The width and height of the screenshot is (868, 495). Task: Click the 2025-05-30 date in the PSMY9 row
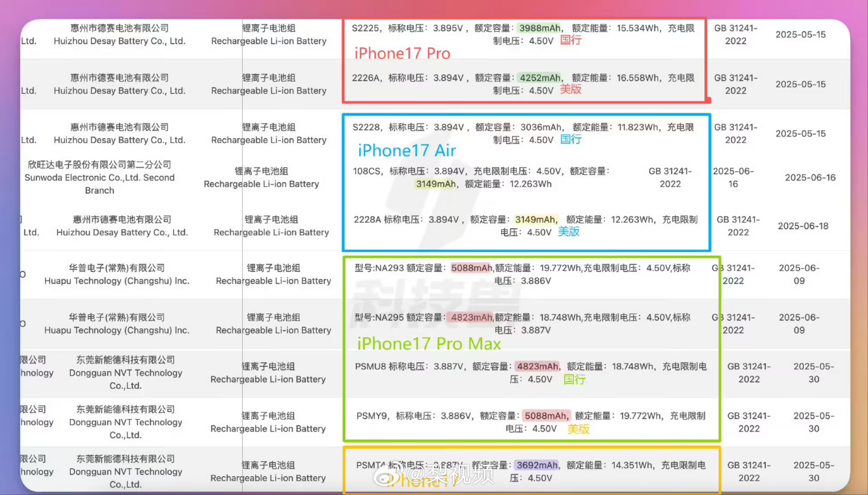pos(814,422)
